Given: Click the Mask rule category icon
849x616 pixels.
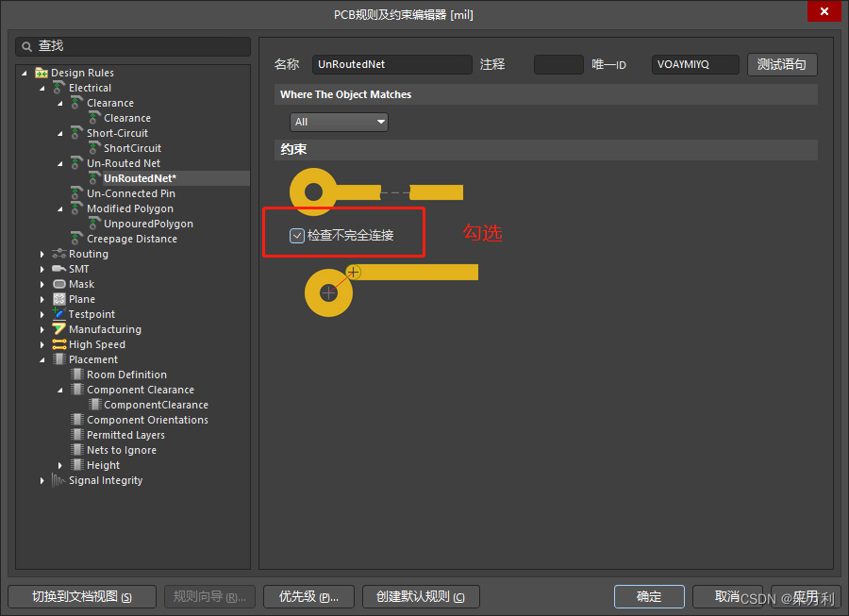Looking at the screenshot, I should [59, 284].
